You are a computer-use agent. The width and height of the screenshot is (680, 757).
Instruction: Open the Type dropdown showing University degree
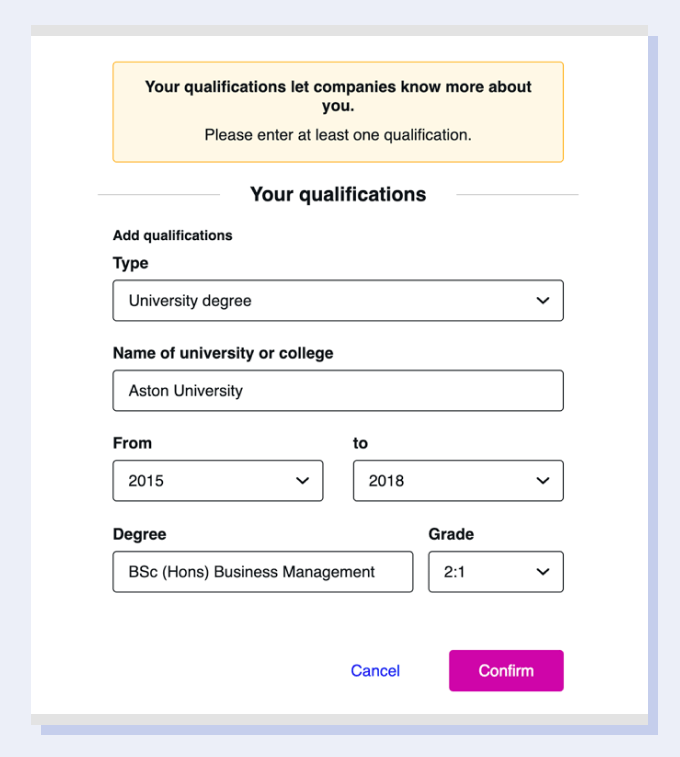338,300
